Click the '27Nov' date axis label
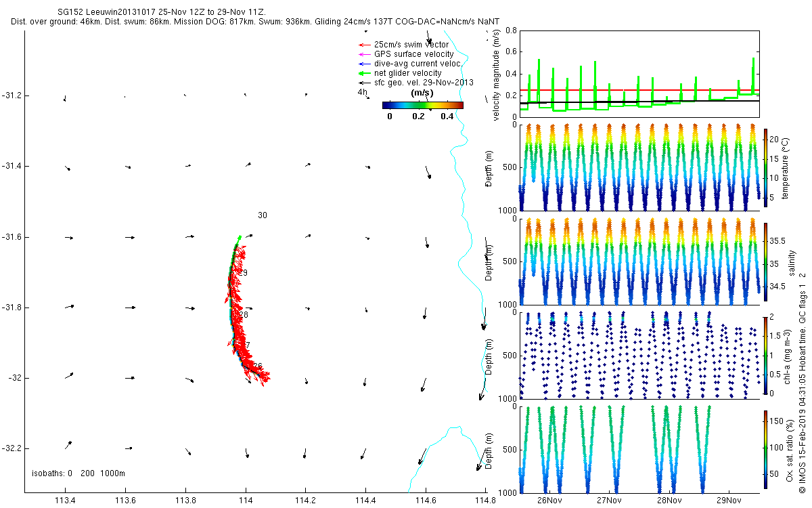Screen dimensions: 812x508 pyautogui.click(x=610, y=501)
